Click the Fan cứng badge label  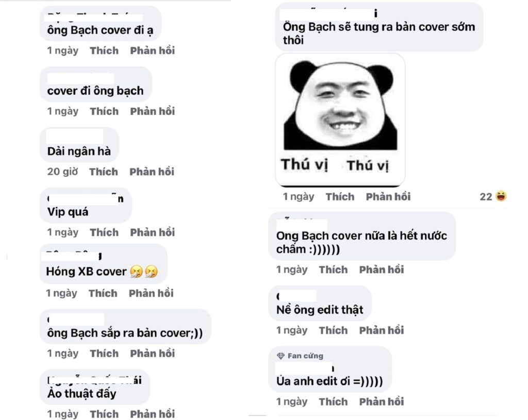coord(305,356)
